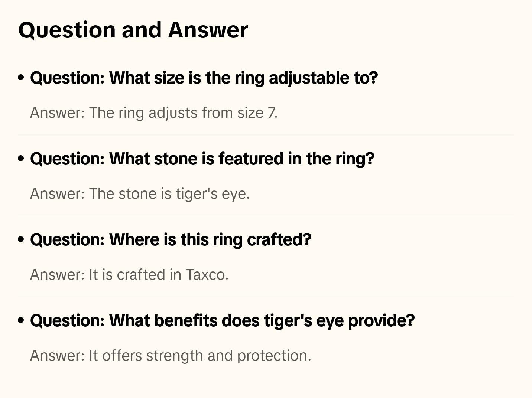The height and width of the screenshot is (398, 532).
Task: Click the divider line below the tiger's eye answer
Action: pyautogui.click(x=266, y=215)
